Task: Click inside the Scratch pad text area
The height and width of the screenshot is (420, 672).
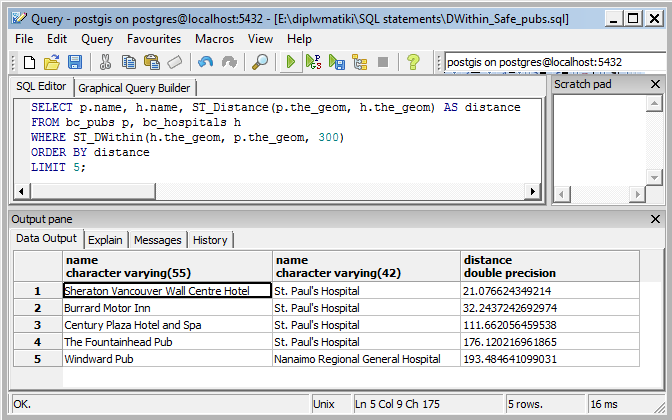Action: pos(600,141)
